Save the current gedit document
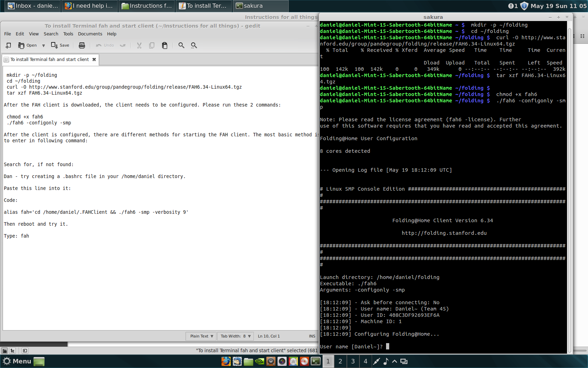This screenshot has width=588, height=368. [60, 45]
